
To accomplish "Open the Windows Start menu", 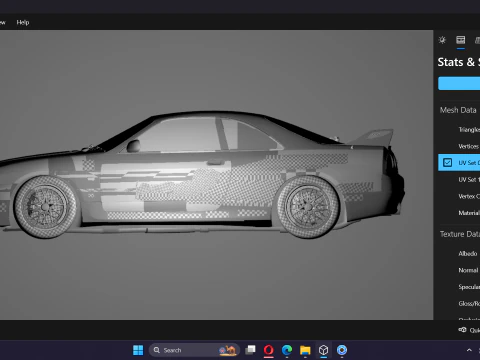I will coord(138,350).
